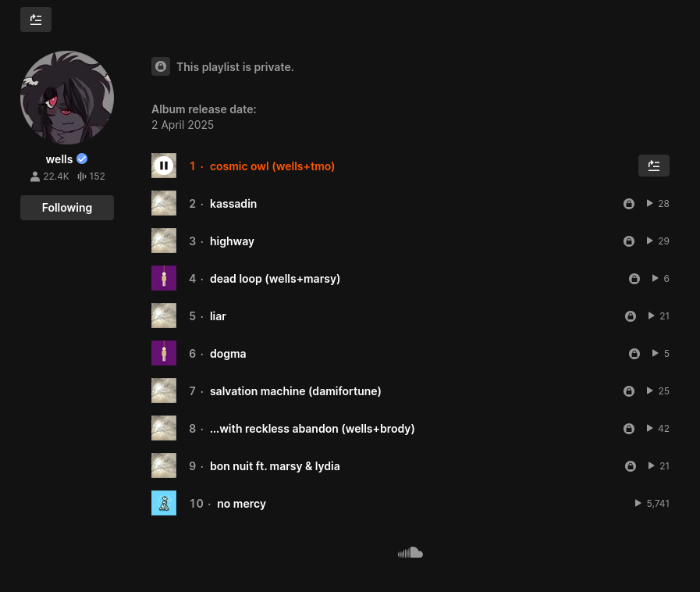
Task: Click add-to-queue button on cosmic owl row
Action: tap(653, 166)
